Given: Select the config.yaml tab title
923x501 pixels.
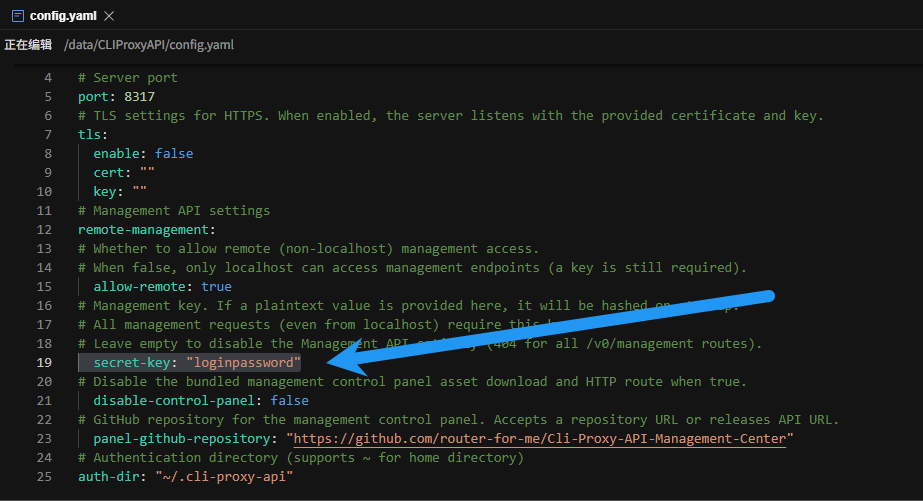Looking at the screenshot, I should point(64,16).
